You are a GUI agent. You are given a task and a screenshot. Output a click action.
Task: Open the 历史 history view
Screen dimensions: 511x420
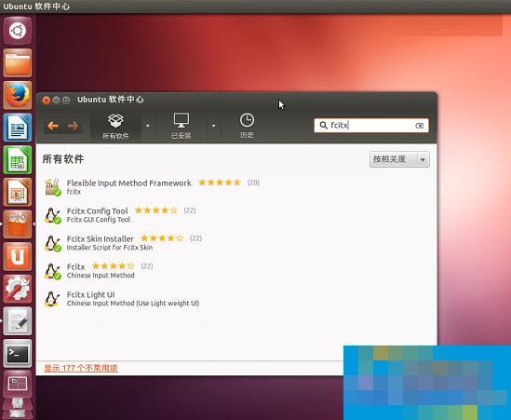tap(247, 127)
